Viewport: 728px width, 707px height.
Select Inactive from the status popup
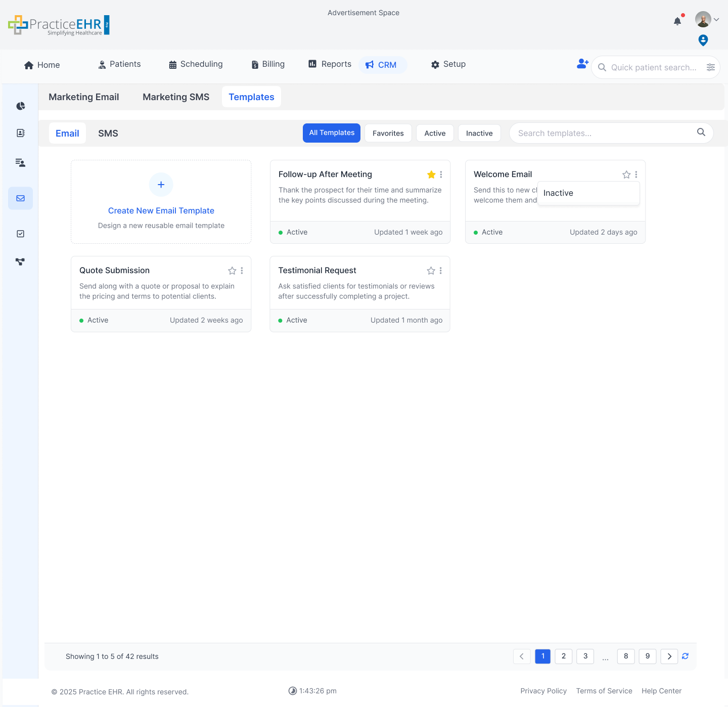click(x=558, y=193)
